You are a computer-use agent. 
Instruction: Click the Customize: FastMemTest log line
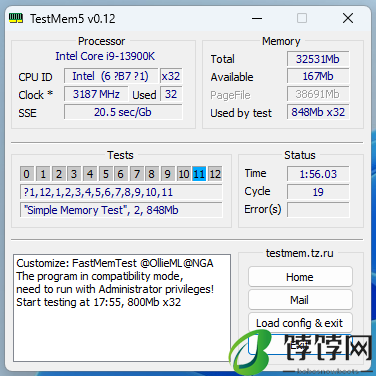115,263
